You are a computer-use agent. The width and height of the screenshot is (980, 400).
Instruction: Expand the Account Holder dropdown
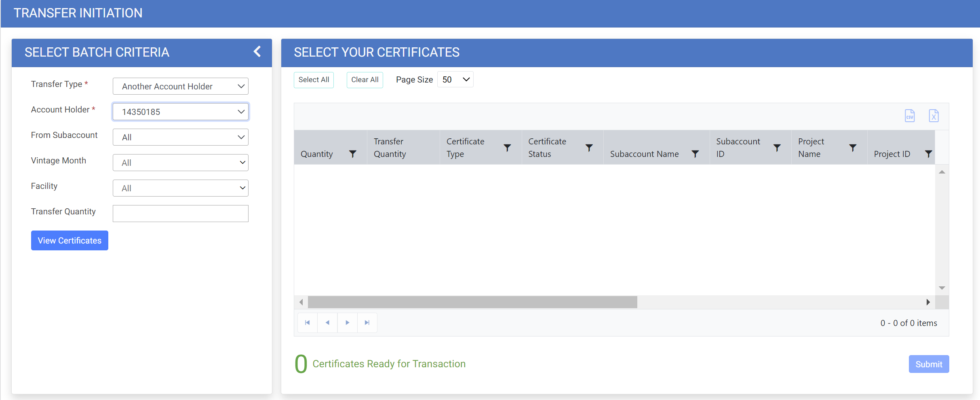[x=180, y=112]
